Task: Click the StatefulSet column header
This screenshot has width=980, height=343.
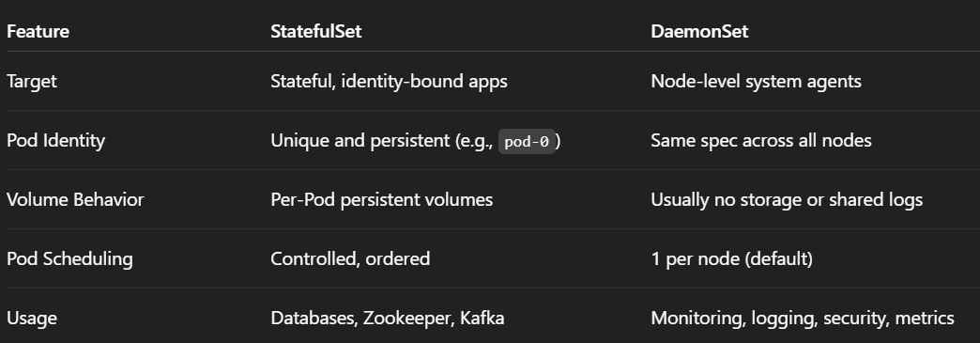Action: (x=315, y=31)
